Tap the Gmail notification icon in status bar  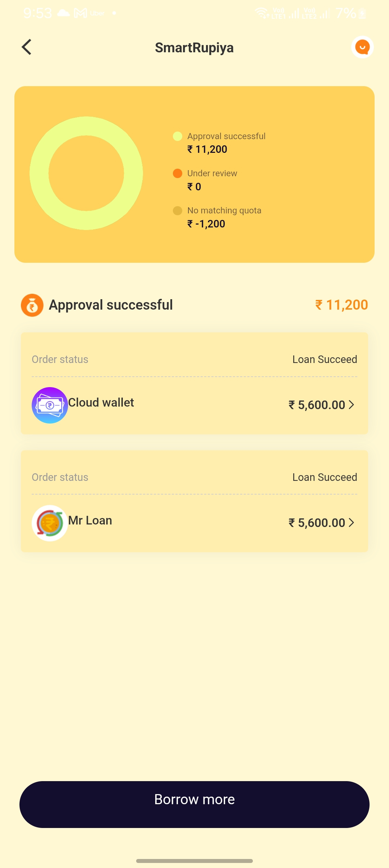coord(80,13)
